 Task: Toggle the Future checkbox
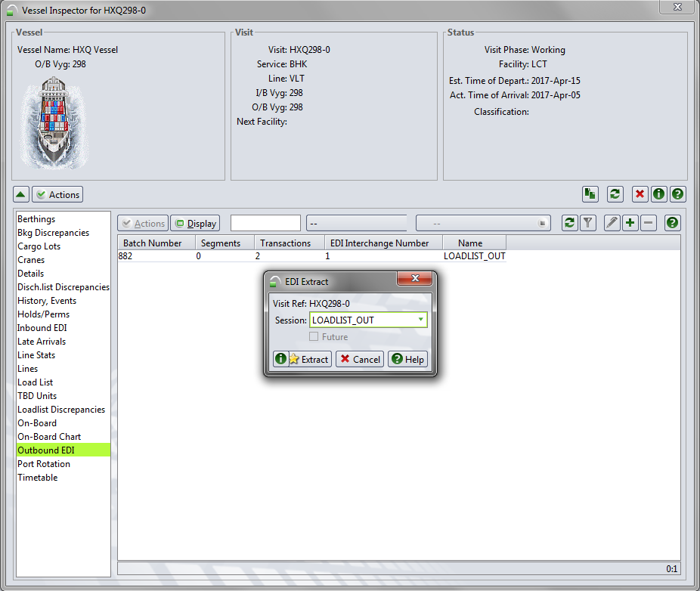point(314,336)
